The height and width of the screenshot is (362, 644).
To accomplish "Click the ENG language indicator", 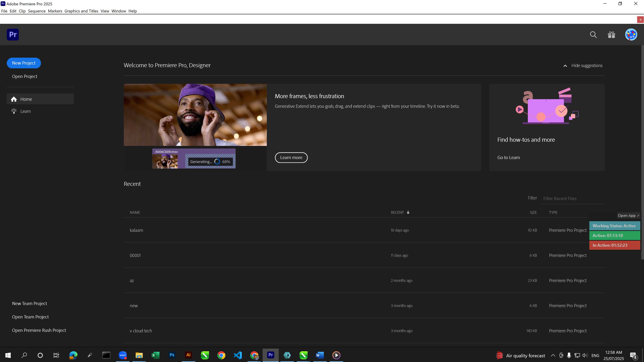I will pyautogui.click(x=595, y=355).
